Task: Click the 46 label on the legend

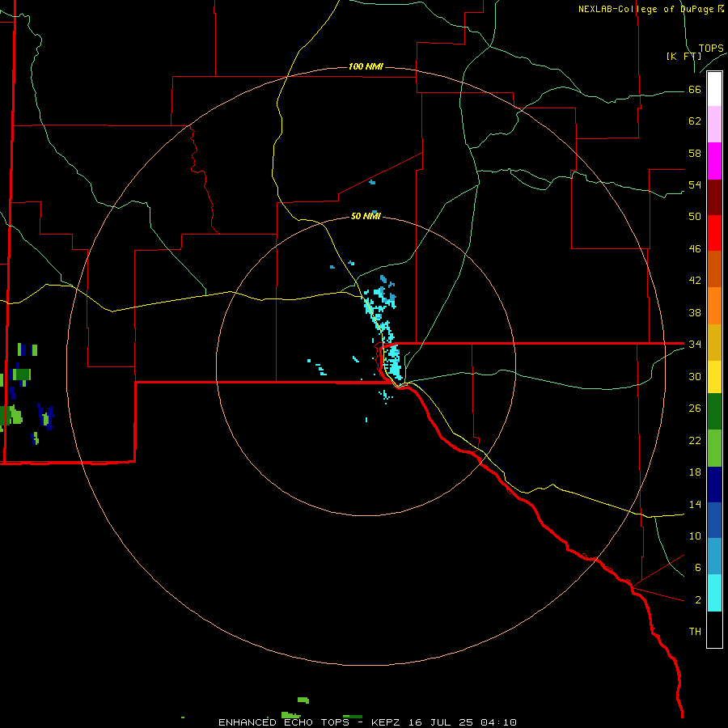Action: point(695,248)
